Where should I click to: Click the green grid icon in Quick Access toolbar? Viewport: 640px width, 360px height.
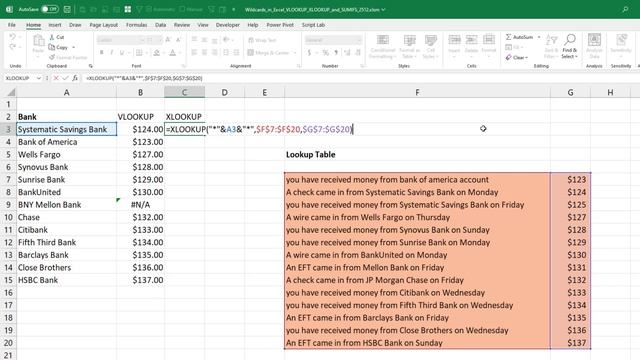tap(128, 9)
